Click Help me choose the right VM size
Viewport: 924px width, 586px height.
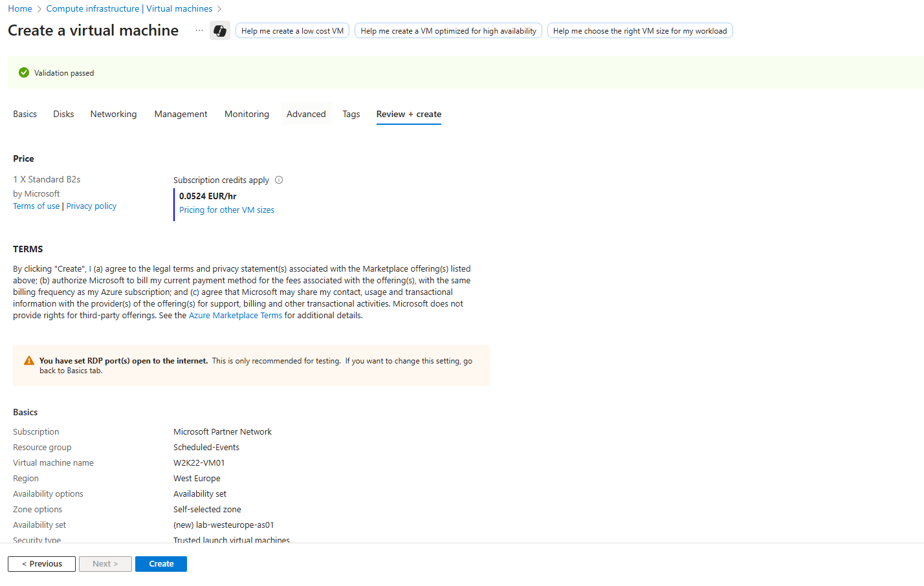tap(640, 30)
